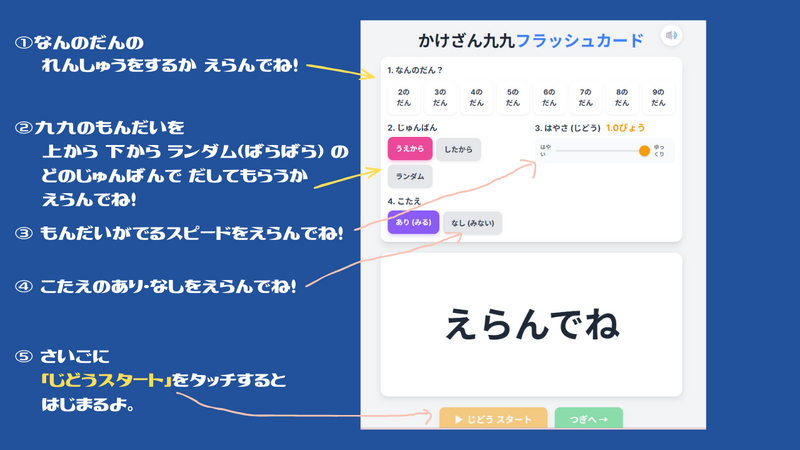
Task: Enable answers with あり (みる)
Action: [x=412, y=222]
